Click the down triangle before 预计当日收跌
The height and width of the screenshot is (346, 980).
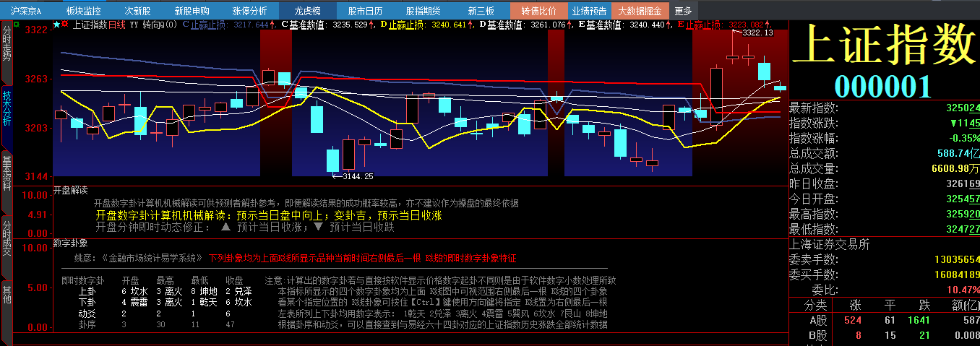point(317,227)
